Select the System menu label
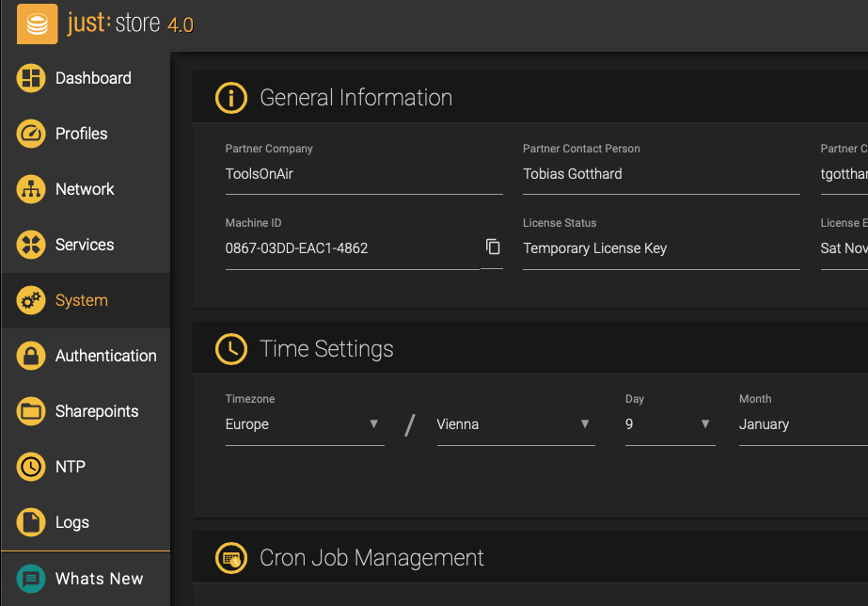Image resolution: width=868 pixels, height=606 pixels. coord(82,300)
